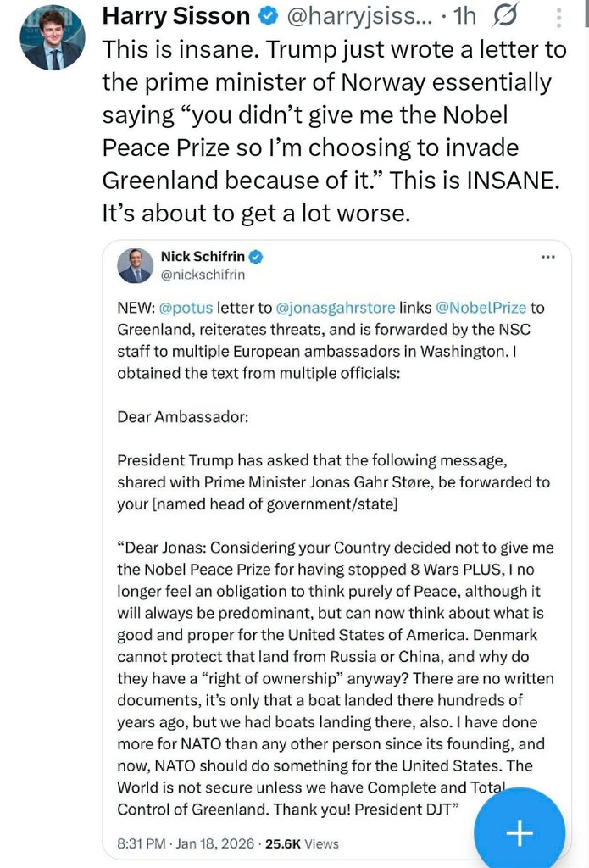Open Nick Schifrin's avatar in the quoted post
The width and height of the screenshot is (589, 868).
click(x=136, y=264)
